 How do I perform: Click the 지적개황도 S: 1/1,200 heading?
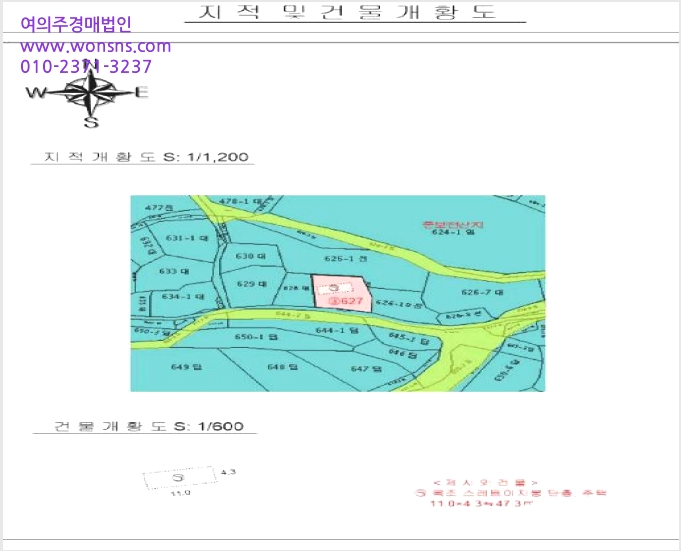click(x=145, y=157)
